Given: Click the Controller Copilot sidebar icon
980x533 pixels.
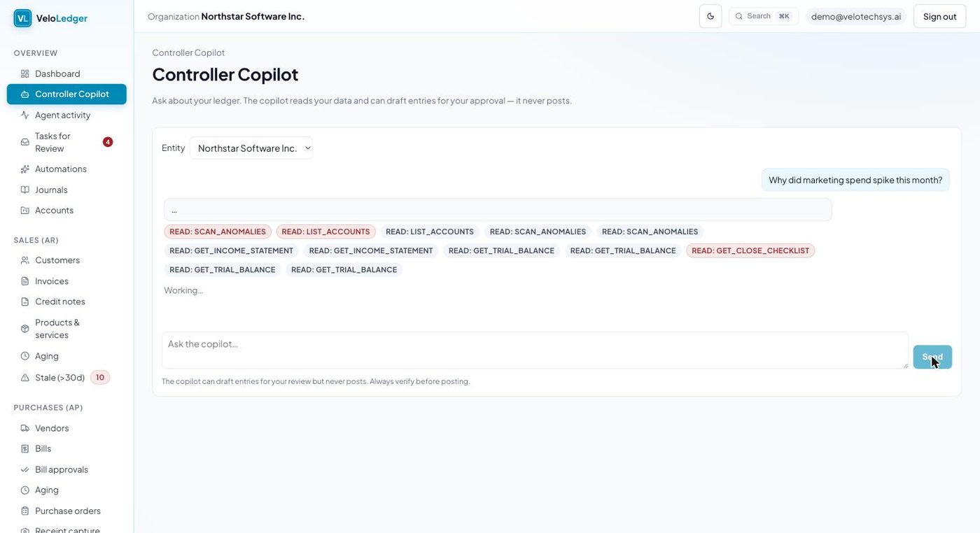Looking at the screenshot, I should (25, 94).
